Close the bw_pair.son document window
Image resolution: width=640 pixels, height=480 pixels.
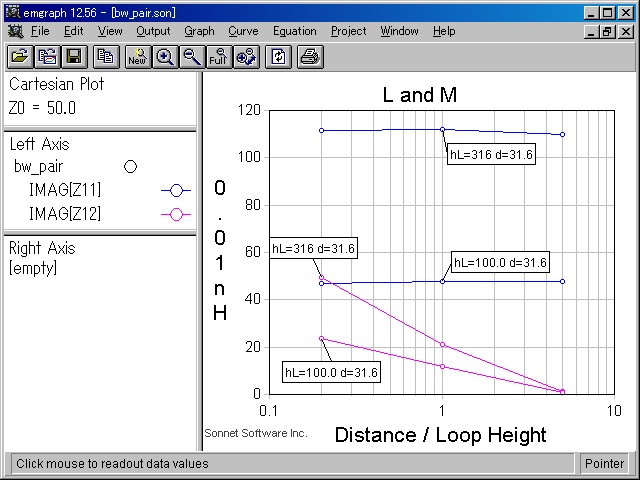pyautogui.click(x=626, y=31)
